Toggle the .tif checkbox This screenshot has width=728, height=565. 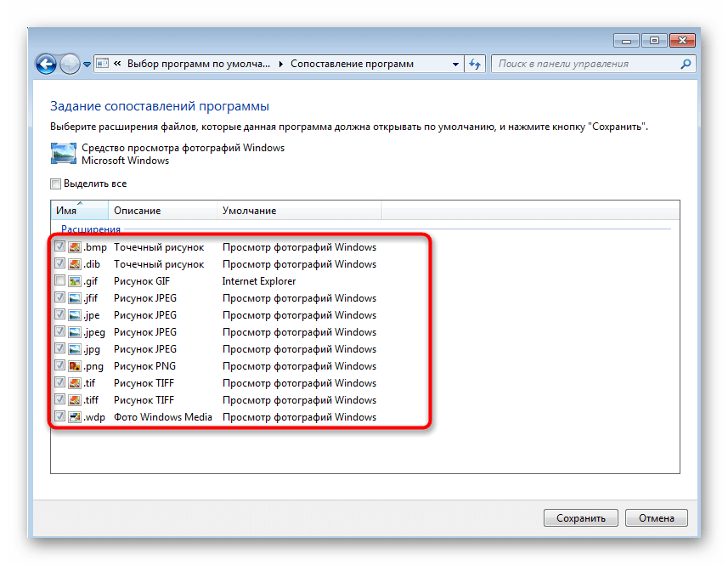click(x=60, y=382)
